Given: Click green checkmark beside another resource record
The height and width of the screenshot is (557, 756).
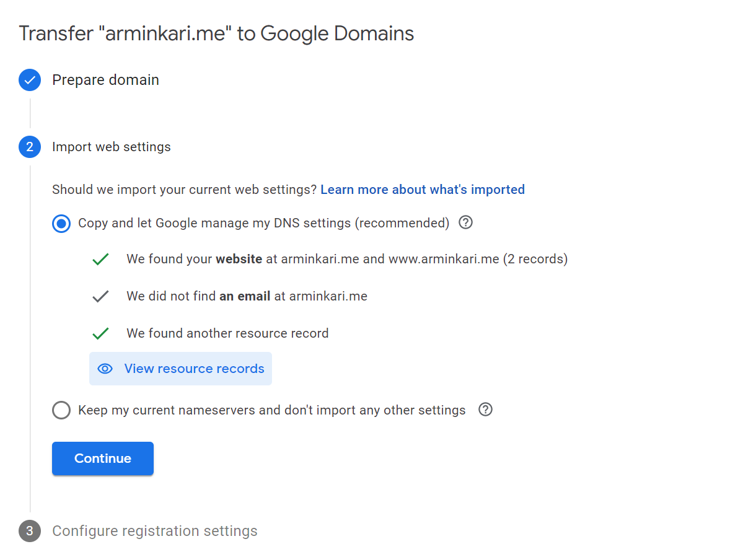Looking at the screenshot, I should pyautogui.click(x=100, y=333).
